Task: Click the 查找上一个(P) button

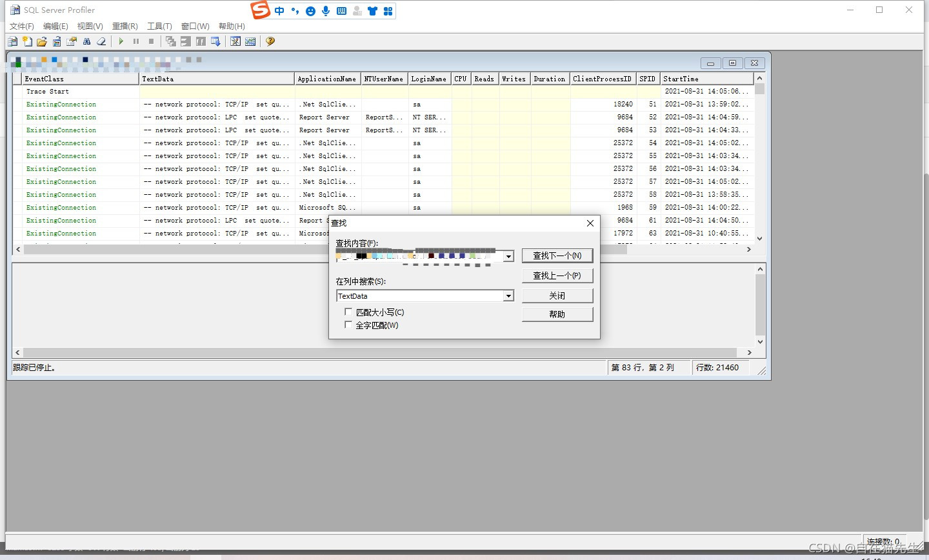Action: click(x=557, y=275)
